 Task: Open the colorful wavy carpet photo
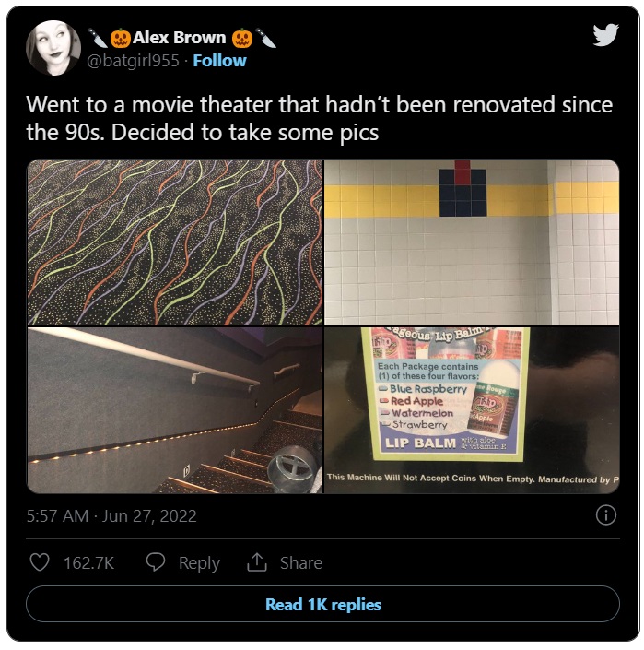[175, 242]
